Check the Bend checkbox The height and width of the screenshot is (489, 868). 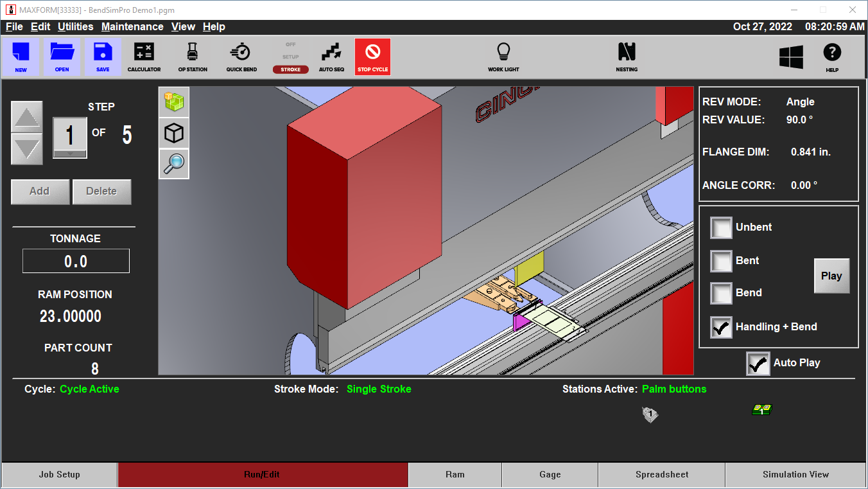tap(721, 293)
